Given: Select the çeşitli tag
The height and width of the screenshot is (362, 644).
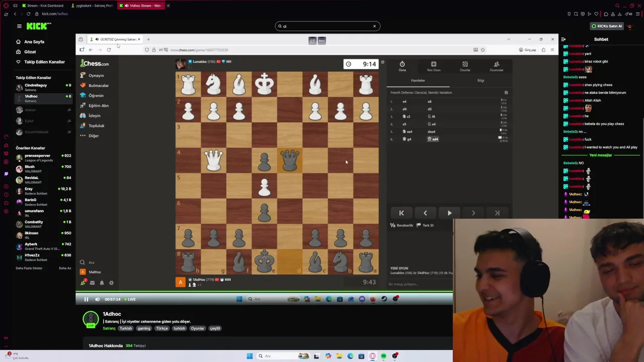Looking at the screenshot, I should [x=215, y=328].
